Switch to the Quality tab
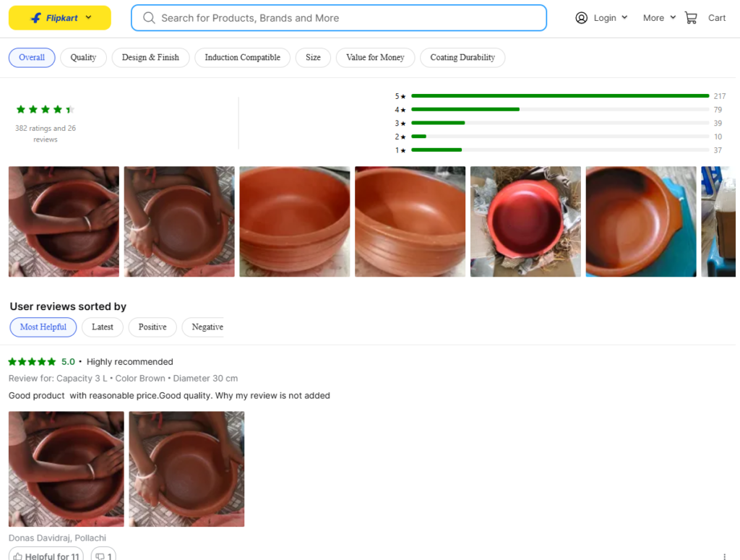The height and width of the screenshot is (560, 740). pos(83,58)
